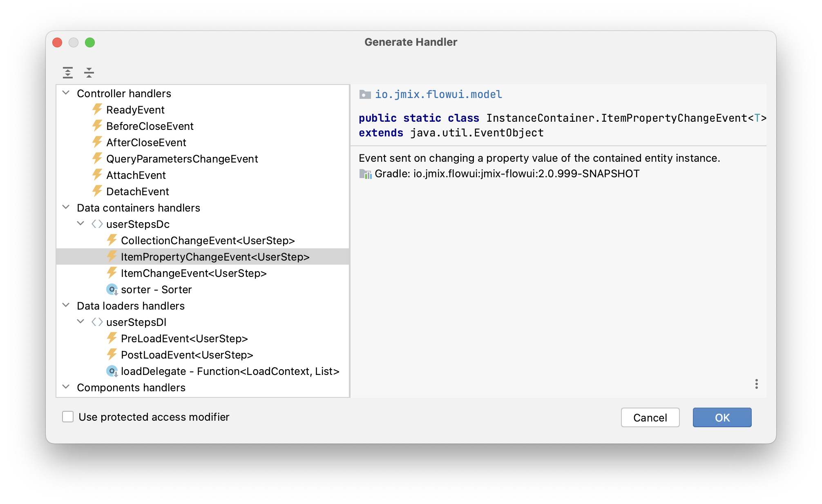Select QueryParametersChangeEvent handler

click(182, 159)
